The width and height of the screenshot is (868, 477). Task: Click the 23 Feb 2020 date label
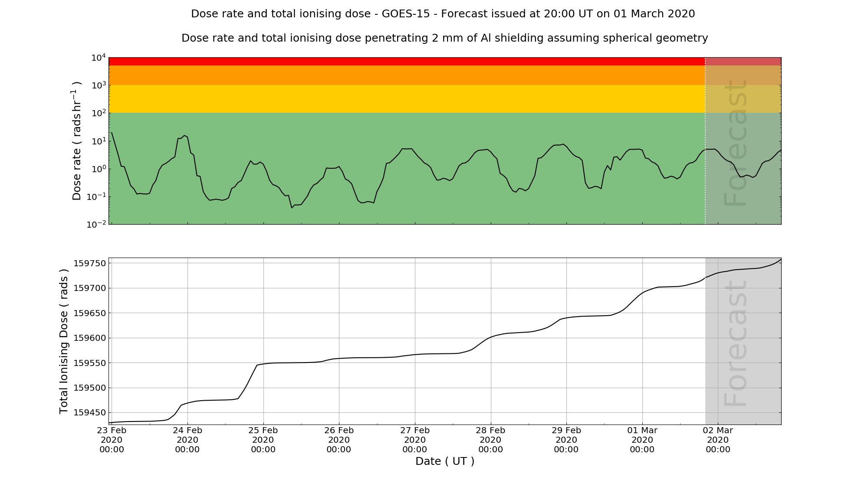tap(112, 440)
